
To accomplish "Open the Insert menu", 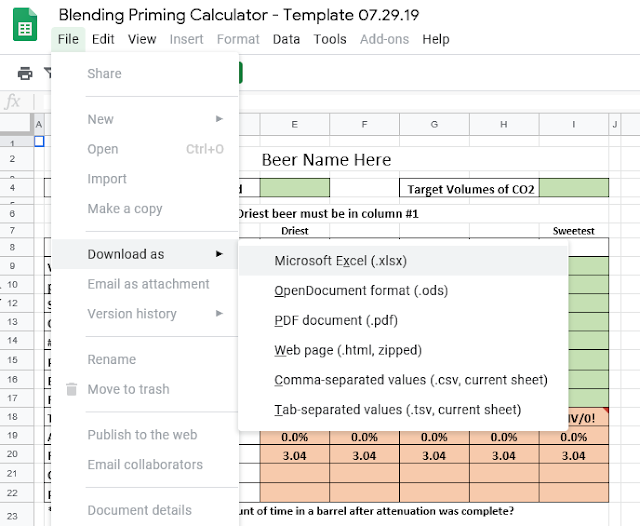I will click(x=187, y=39).
